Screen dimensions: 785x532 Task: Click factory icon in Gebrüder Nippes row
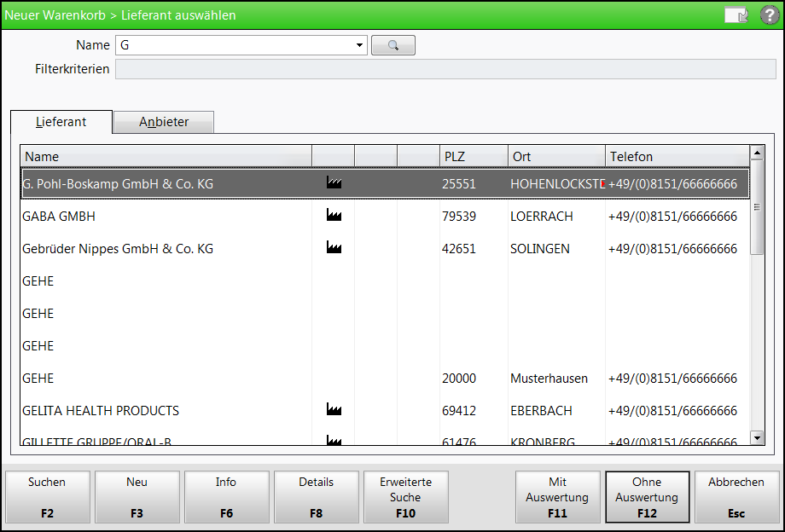334,247
